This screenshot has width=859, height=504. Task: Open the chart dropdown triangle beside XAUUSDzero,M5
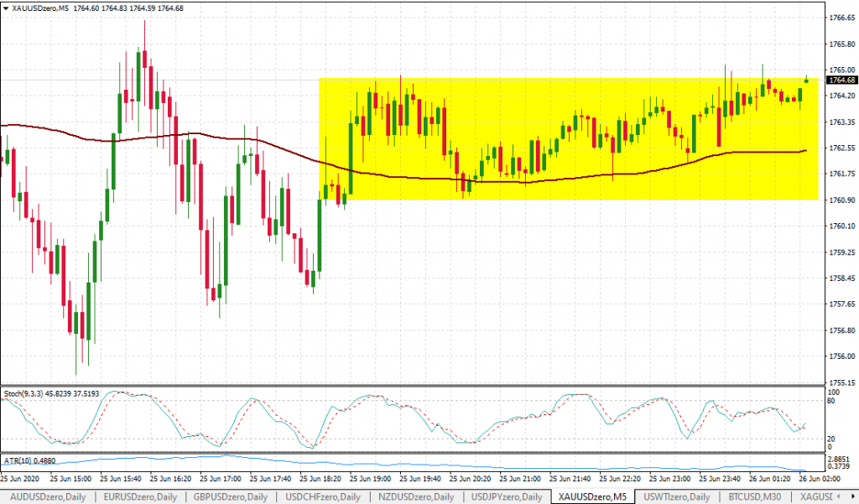tap(6, 8)
